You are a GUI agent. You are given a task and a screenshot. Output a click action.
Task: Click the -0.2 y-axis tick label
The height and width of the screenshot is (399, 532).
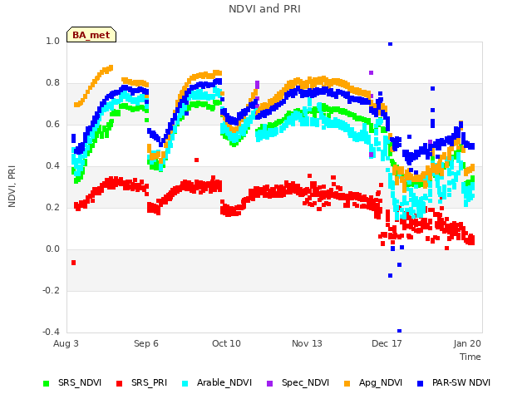coord(51,290)
